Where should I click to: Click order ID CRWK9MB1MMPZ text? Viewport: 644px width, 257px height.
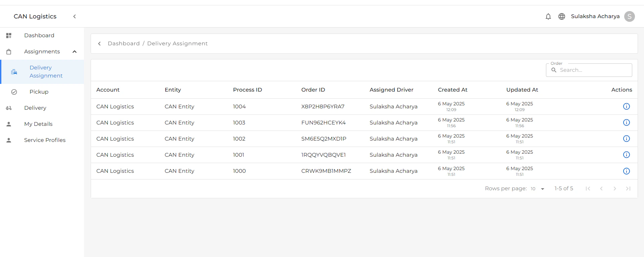tap(326, 171)
